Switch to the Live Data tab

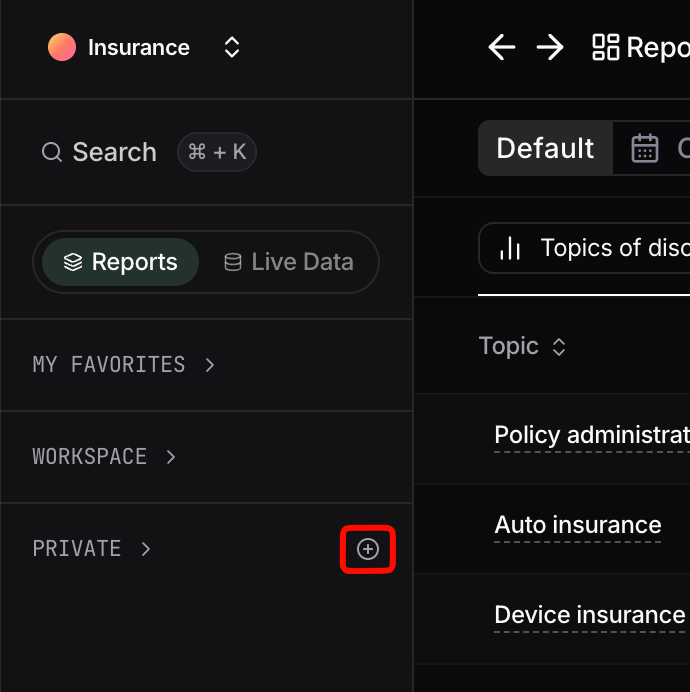click(x=289, y=262)
